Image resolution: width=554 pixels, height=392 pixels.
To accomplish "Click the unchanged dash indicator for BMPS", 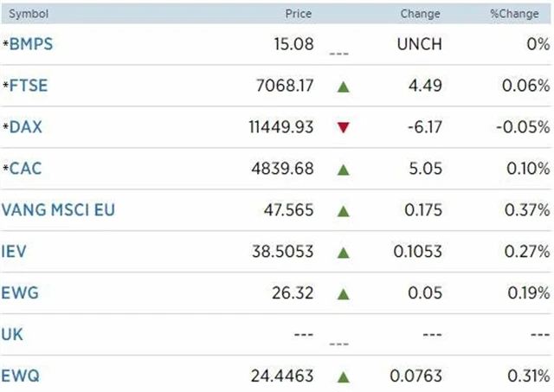I will tap(338, 51).
